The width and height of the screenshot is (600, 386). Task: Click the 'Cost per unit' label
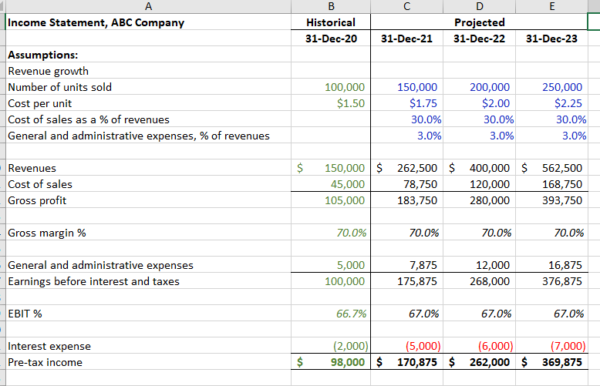pyautogui.click(x=40, y=103)
